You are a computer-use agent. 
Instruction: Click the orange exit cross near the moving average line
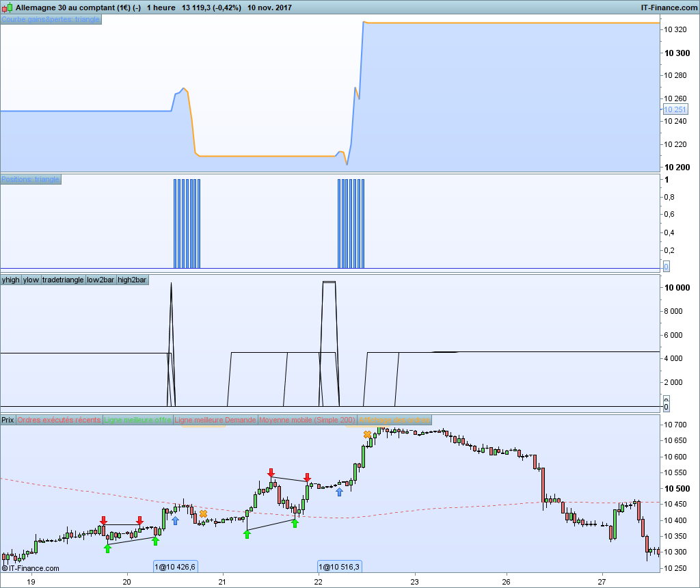point(203,514)
